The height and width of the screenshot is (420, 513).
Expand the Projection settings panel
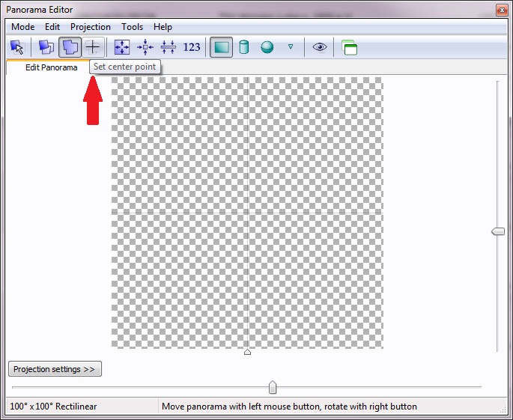(55, 369)
